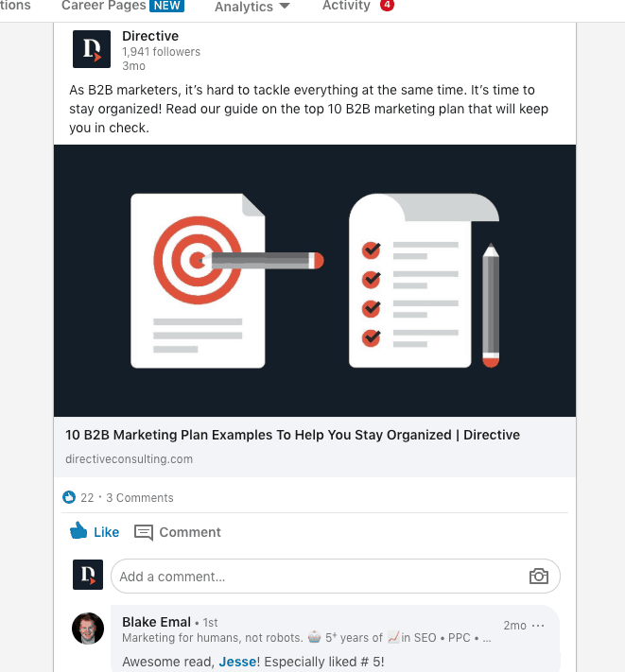Open the Activity tab
The width and height of the screenshot is (625, 672).
346,6
